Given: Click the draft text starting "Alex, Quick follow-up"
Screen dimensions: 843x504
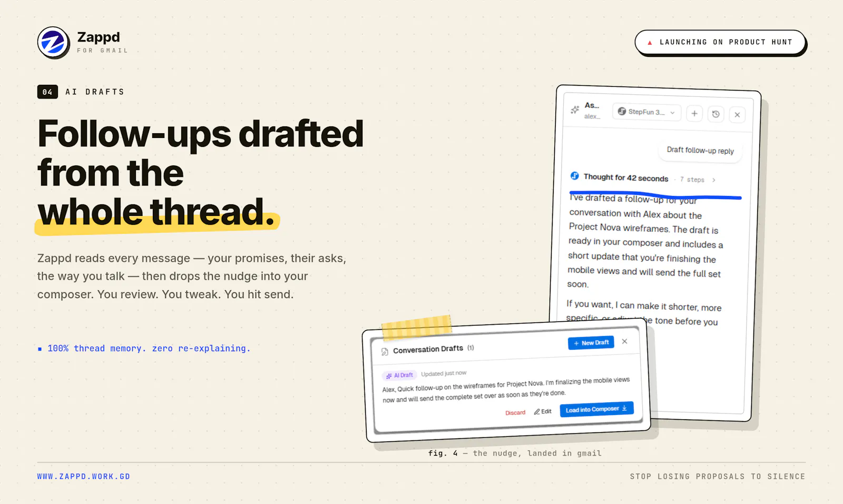Looking at the screenshot, I should pos(506,390).
